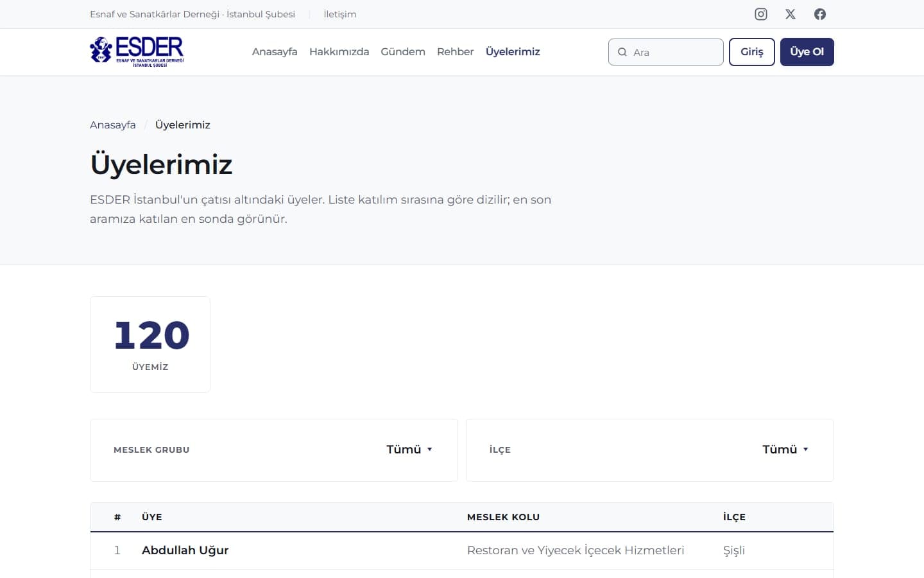The image size is (924, 578).
Task: Open the X (Twitter) social icon
Action: coord(791,14)
